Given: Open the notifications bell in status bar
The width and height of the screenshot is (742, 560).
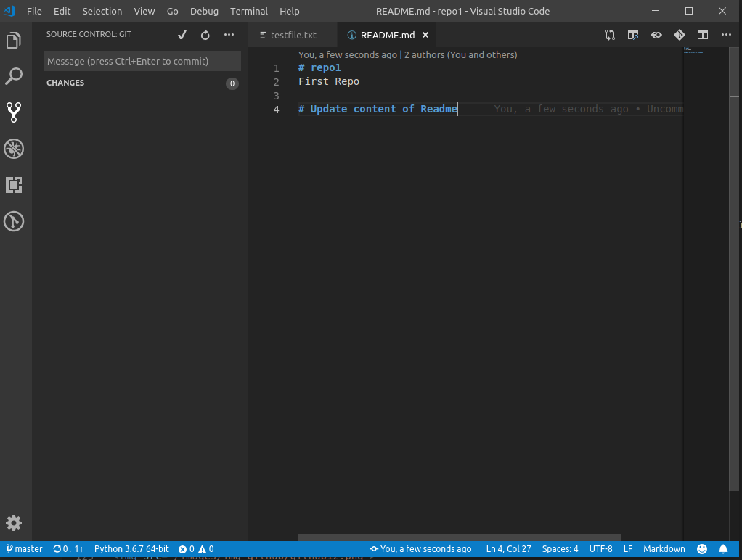Looking at the screenshot, I should coord(723,549).
